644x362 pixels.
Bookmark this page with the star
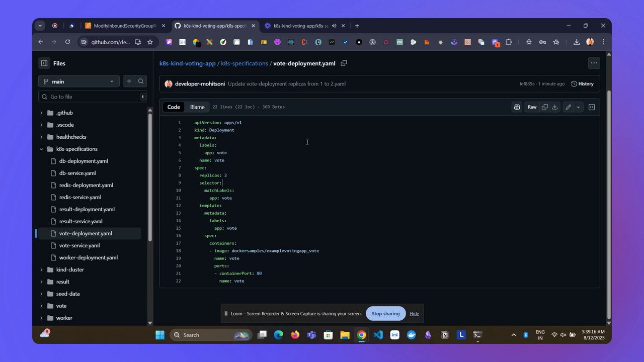[150, 42]
